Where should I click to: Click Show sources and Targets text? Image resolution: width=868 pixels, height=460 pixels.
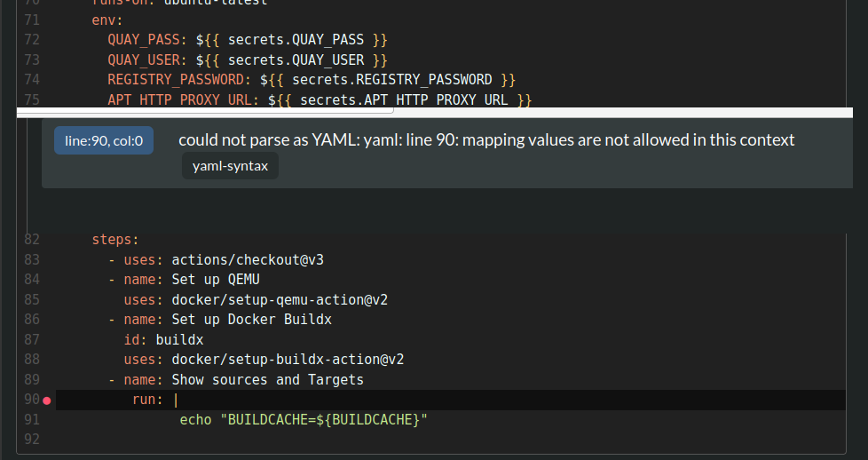(x=267, y=380)
